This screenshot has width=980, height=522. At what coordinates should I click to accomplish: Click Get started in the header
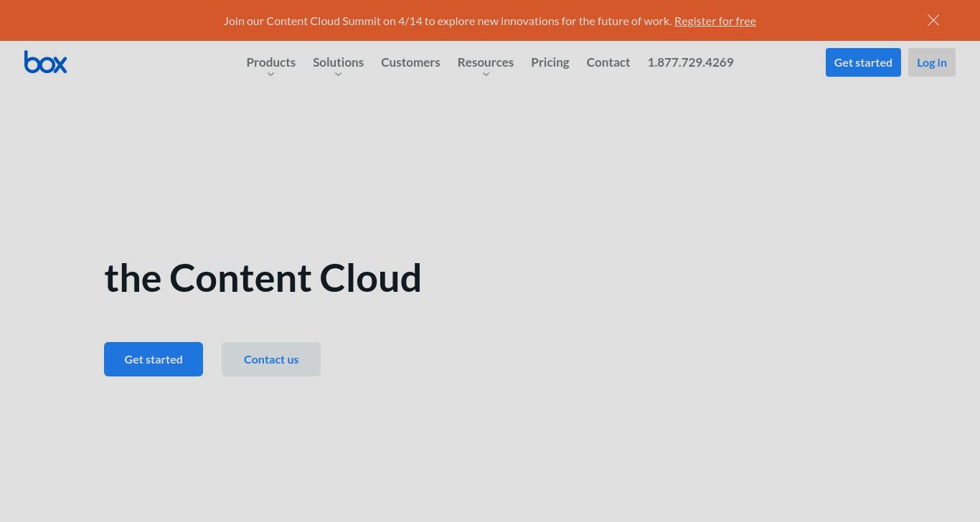point(863,62)
